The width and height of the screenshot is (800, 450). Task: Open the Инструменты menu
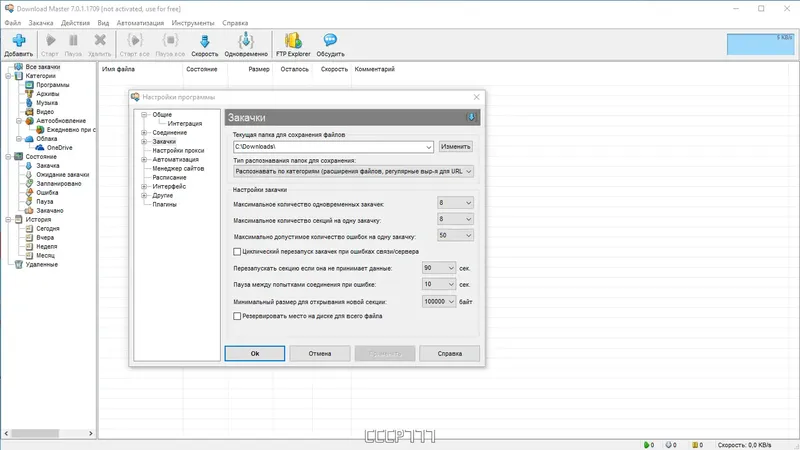point(193,23)
